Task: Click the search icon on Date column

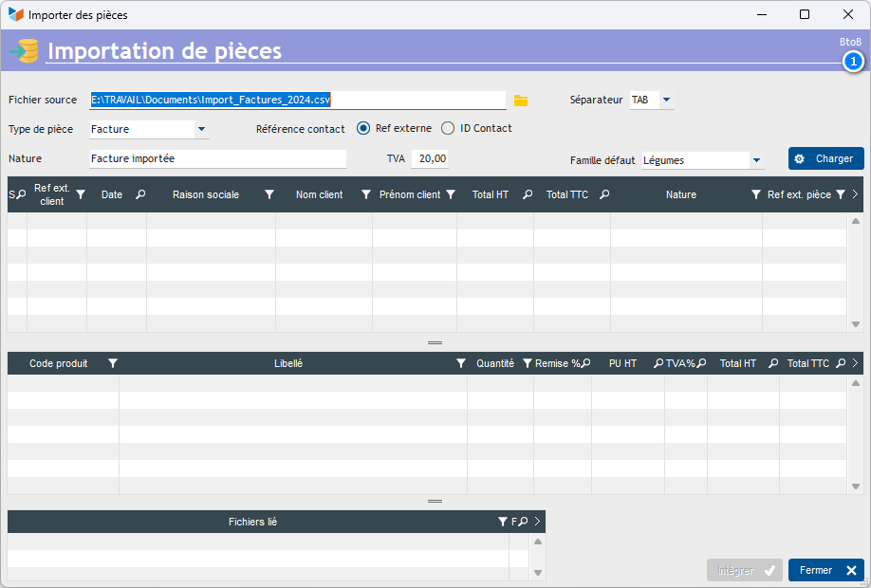Action: 140,194
